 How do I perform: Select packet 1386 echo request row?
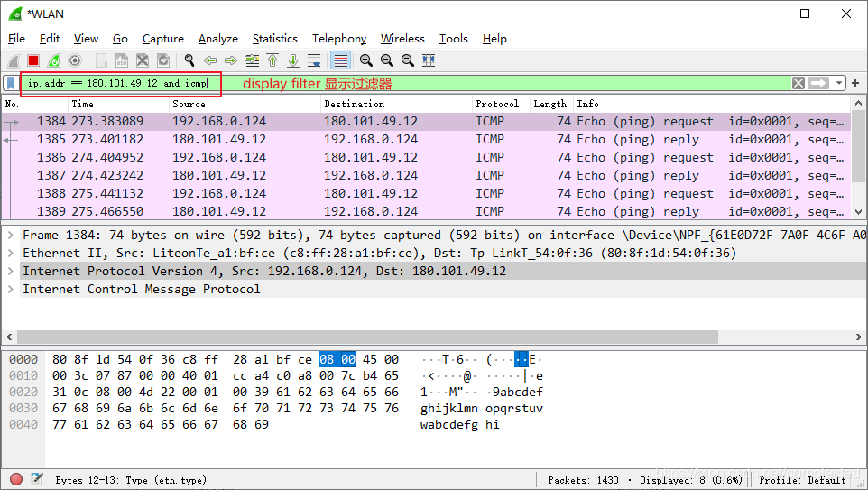[426, 157]
